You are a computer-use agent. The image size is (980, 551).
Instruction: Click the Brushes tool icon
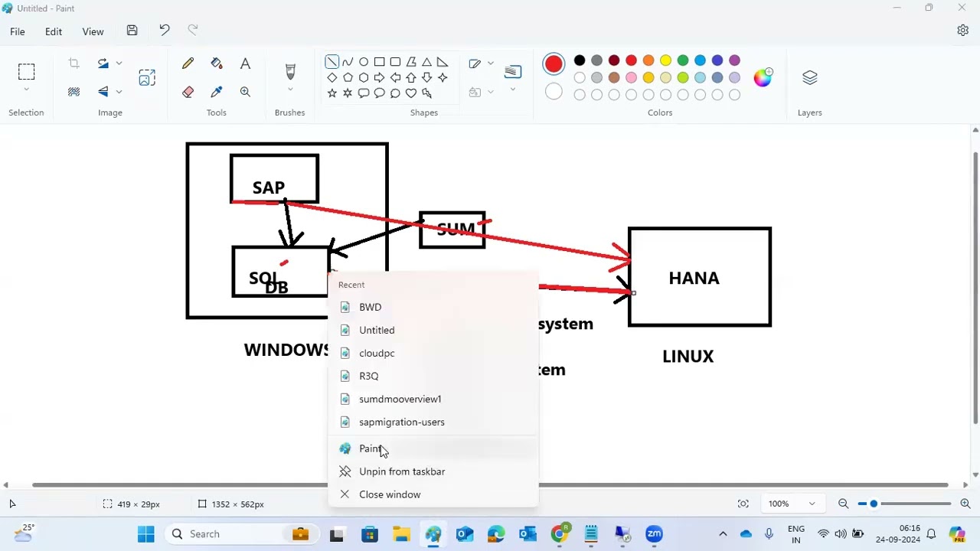pyautogui.click(x=290, y=72)
